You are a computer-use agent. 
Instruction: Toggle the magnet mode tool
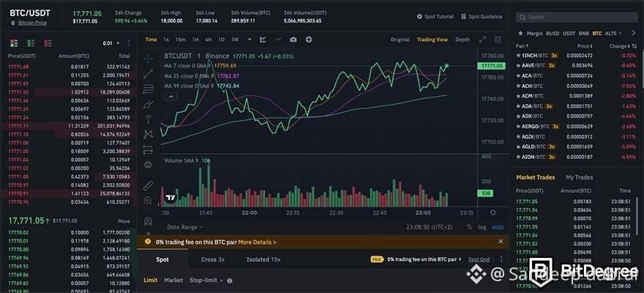pyautogui.click(x=149, y=221)
